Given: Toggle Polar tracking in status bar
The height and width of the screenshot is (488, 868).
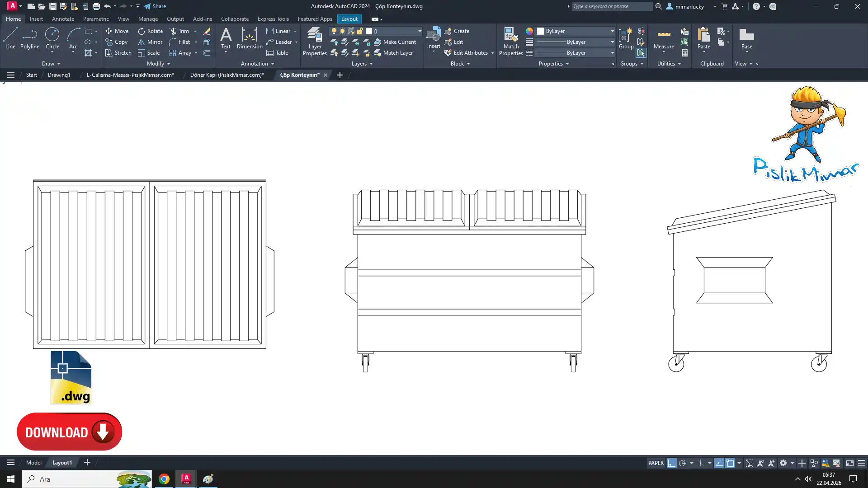Looking at the screenshot, I should tap(683, 463).
